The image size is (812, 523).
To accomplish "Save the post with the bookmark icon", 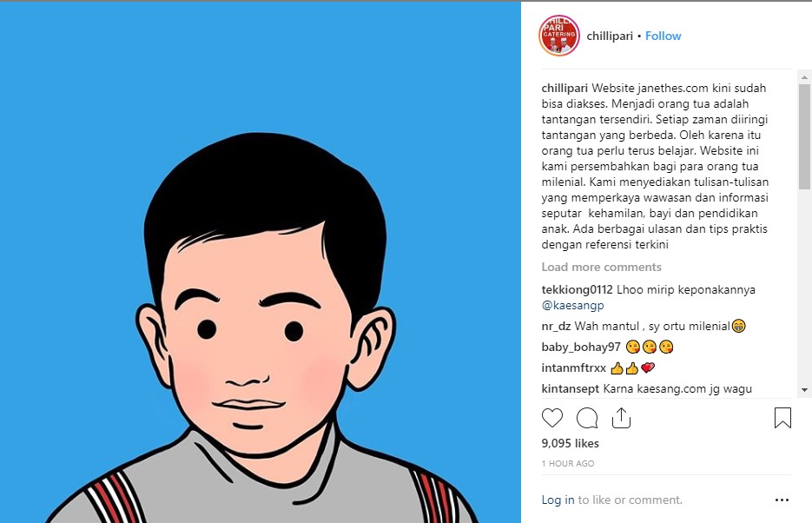I will point(782,417).
